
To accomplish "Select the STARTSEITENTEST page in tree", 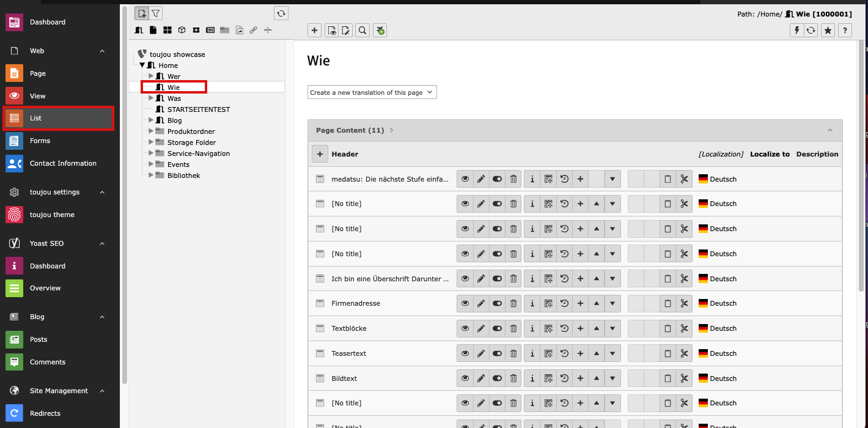I will click(x=198, y=109).
